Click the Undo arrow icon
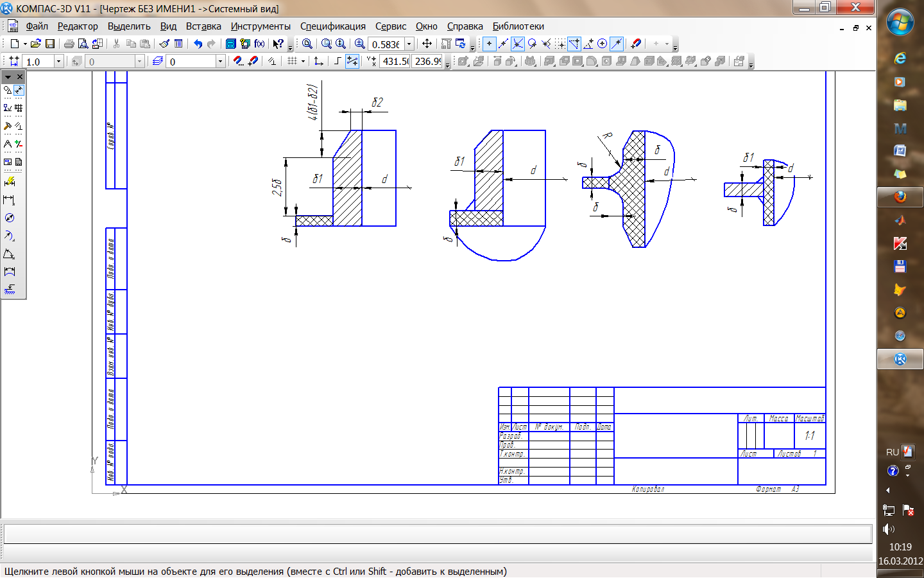The width and height of the screenshot is (924, 578). point(198,44)
